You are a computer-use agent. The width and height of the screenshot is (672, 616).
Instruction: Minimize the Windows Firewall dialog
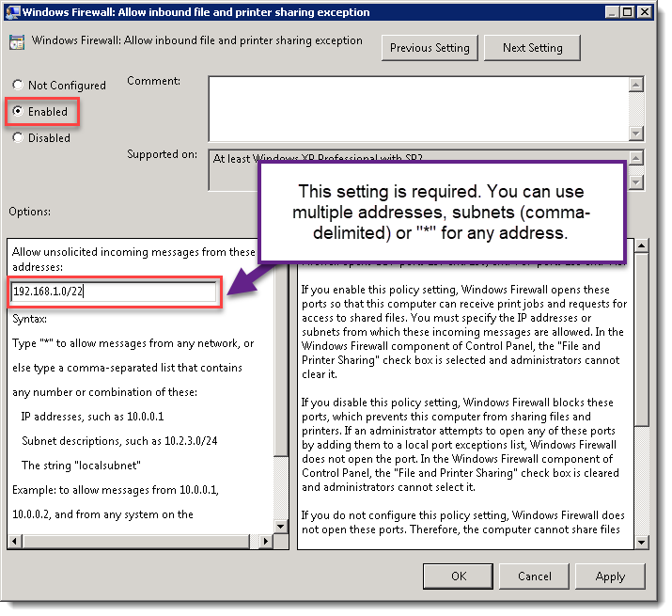(x=612, y=12)
